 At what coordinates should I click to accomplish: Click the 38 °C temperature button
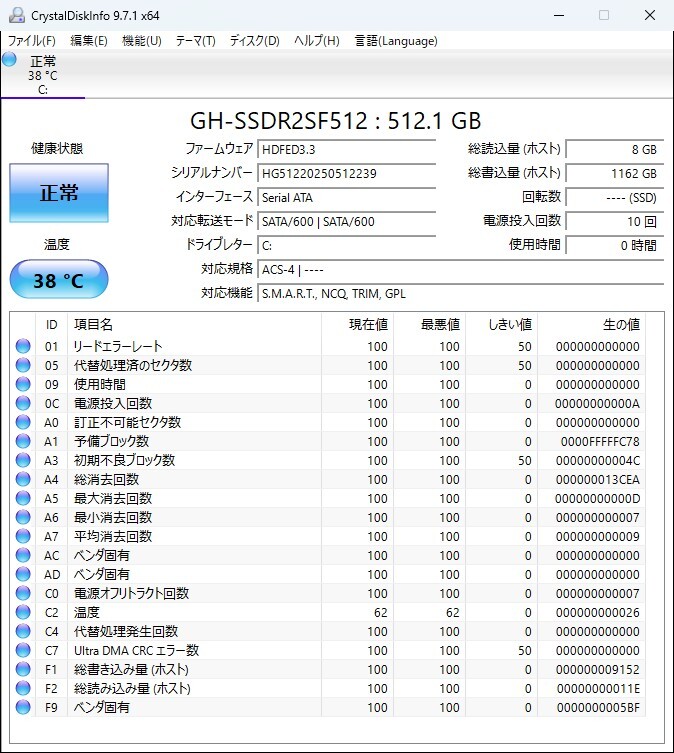click(59, 281)
